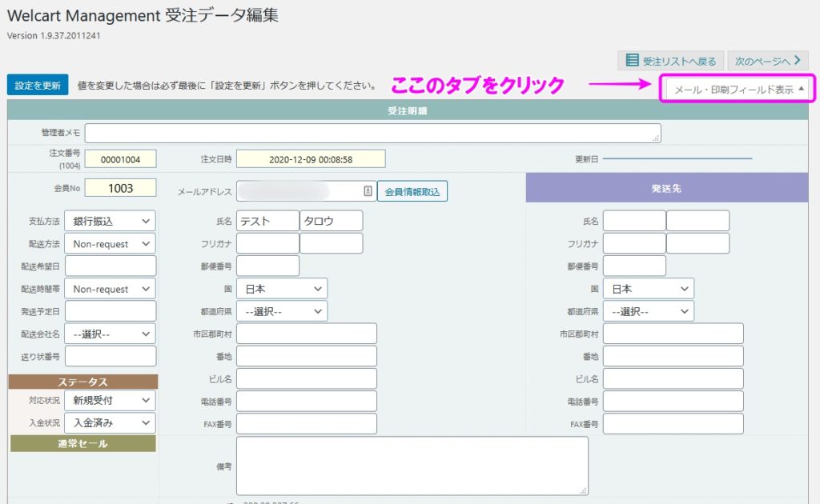Screen dimensions: 820x504
Task: Click the customer ビル名 field
Action: [307, 378]
